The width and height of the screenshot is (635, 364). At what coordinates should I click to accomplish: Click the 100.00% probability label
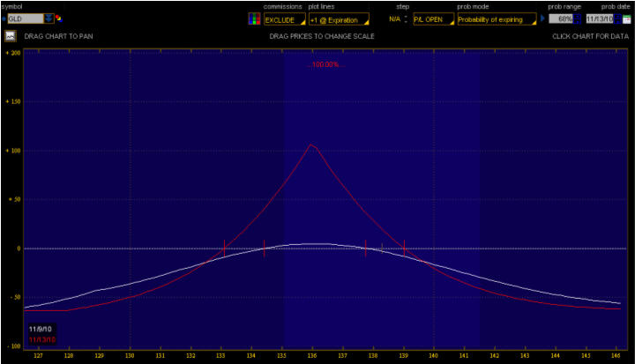tap(325, 64)
